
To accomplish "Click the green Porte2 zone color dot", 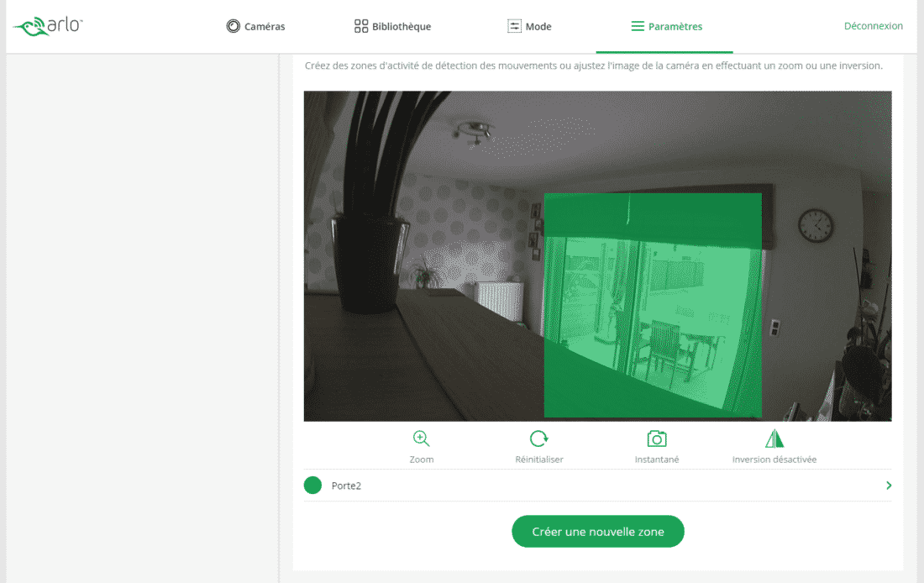I will tap(313, 486).
